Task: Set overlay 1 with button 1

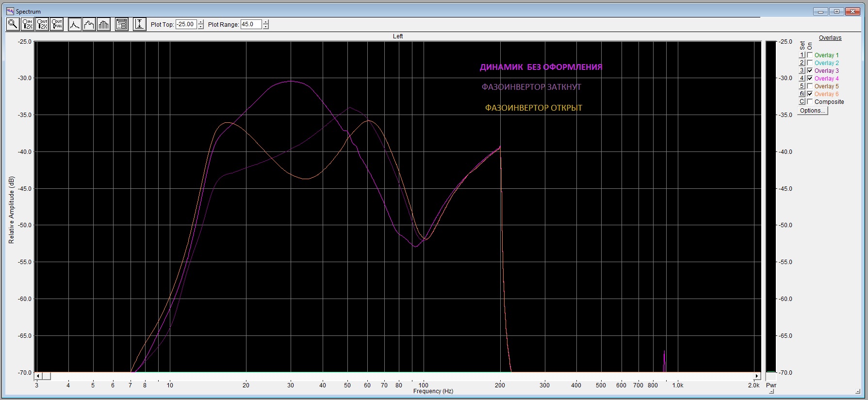Action: click(802, 55)
